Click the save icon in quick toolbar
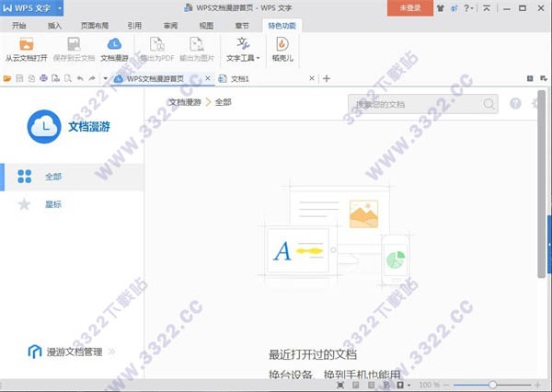Screen dimensions: 552x392 point(19,78)
